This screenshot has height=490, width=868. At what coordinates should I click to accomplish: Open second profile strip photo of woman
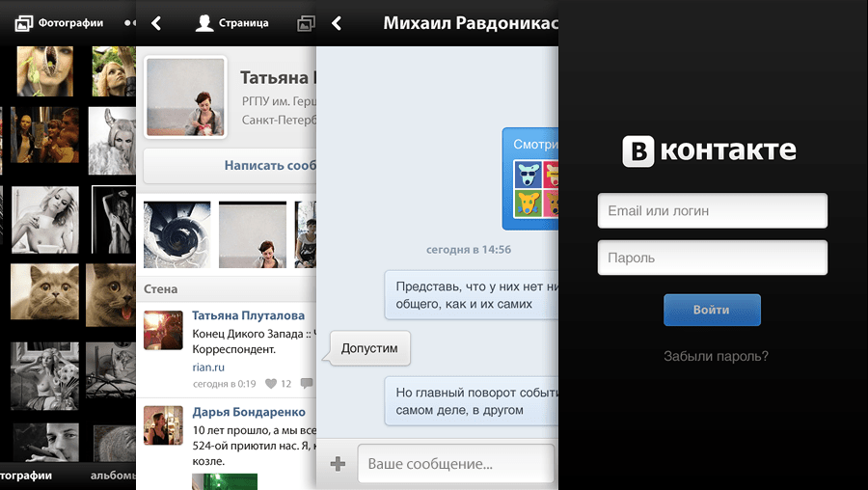tap(253, 234)
